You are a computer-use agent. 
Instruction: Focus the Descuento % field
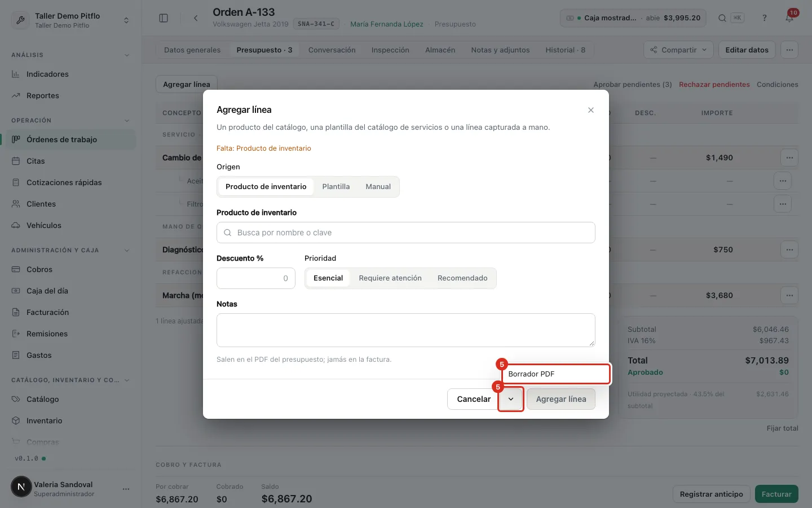click(256, 278)
